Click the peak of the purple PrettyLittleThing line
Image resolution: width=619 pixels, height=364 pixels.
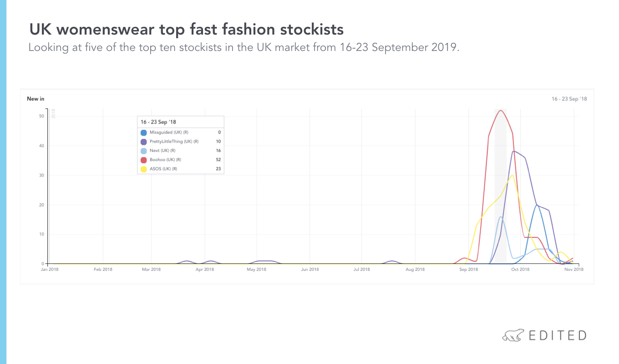click(x=513, y=151)
